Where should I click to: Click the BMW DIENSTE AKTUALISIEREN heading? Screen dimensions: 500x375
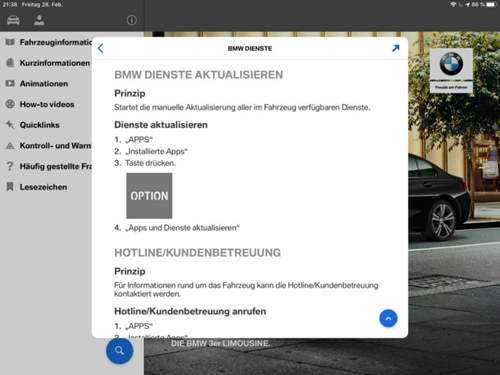199,75
